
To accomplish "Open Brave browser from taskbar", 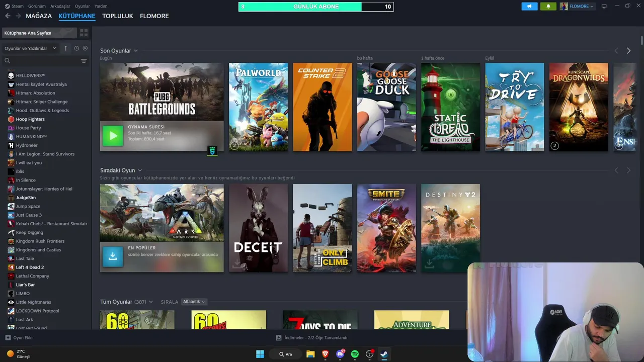I will [x=325, y=354].
